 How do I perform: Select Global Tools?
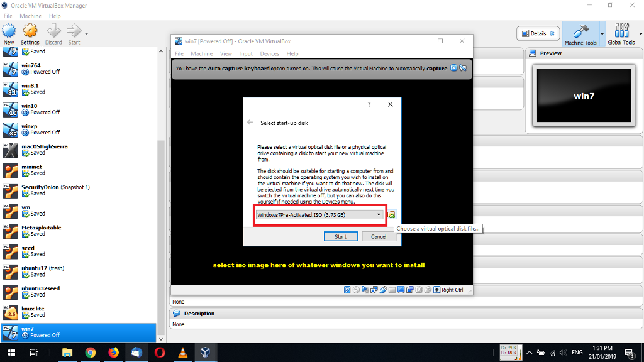(621, 34)
